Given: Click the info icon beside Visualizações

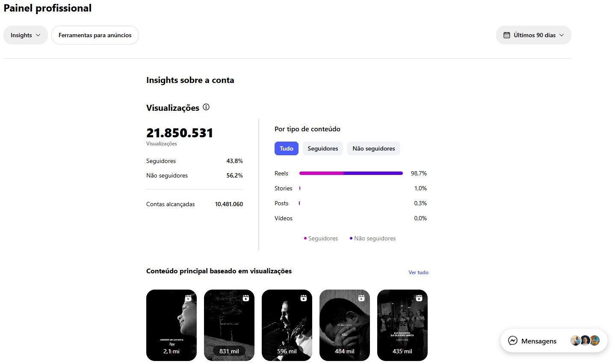Looking at the screenshot, I should click(x=206, y=107).
